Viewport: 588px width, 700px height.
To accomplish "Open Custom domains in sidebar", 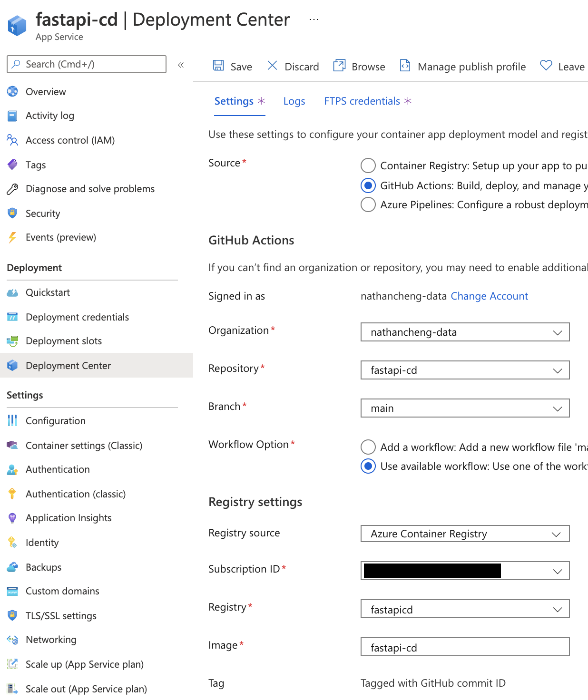I will click(x=62, y=591).
